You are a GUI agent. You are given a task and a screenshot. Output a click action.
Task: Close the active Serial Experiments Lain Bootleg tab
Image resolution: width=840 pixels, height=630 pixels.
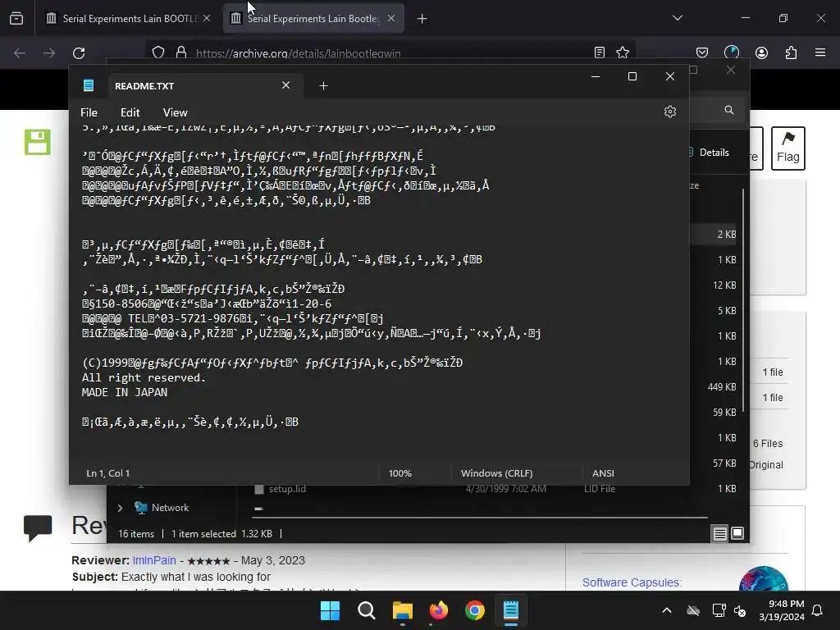[391, 18]
